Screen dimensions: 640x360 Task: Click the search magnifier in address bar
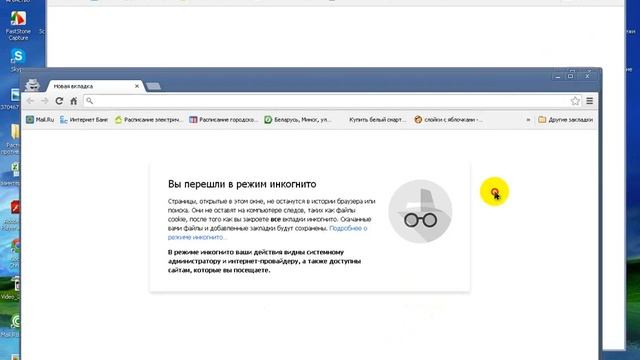click(x=90, y=101)
